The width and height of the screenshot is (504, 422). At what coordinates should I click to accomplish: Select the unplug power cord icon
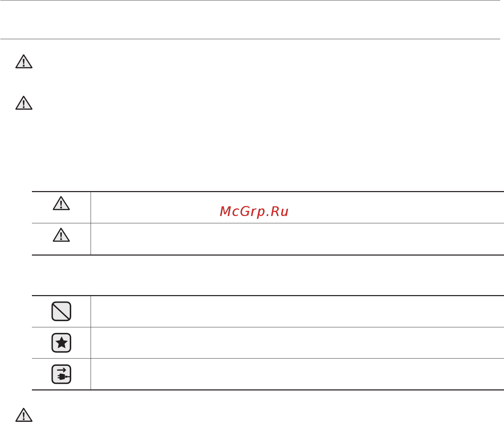click(x=61, y=374)
